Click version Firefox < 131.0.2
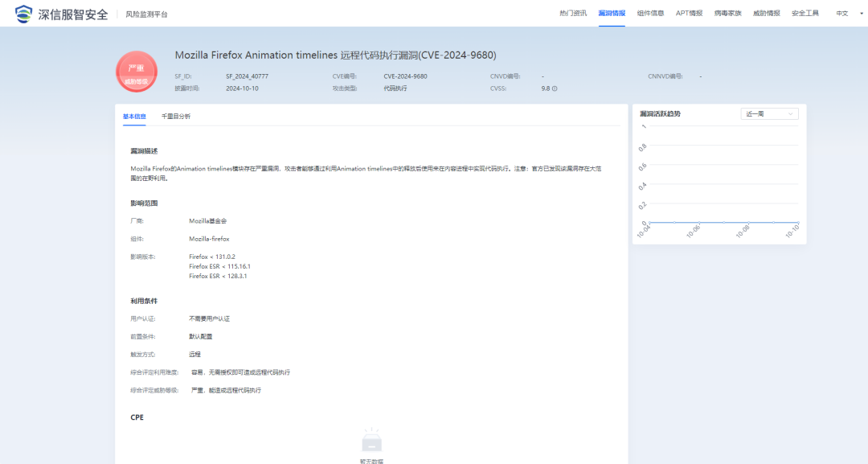This screenshot has height=464, width=868. pos(212,257)
